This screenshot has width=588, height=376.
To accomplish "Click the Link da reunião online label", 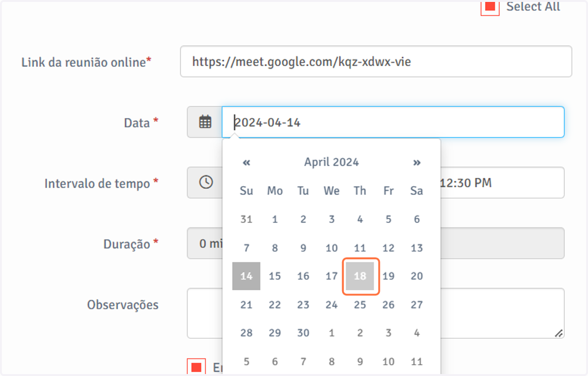I will click(x=86, y=62).
